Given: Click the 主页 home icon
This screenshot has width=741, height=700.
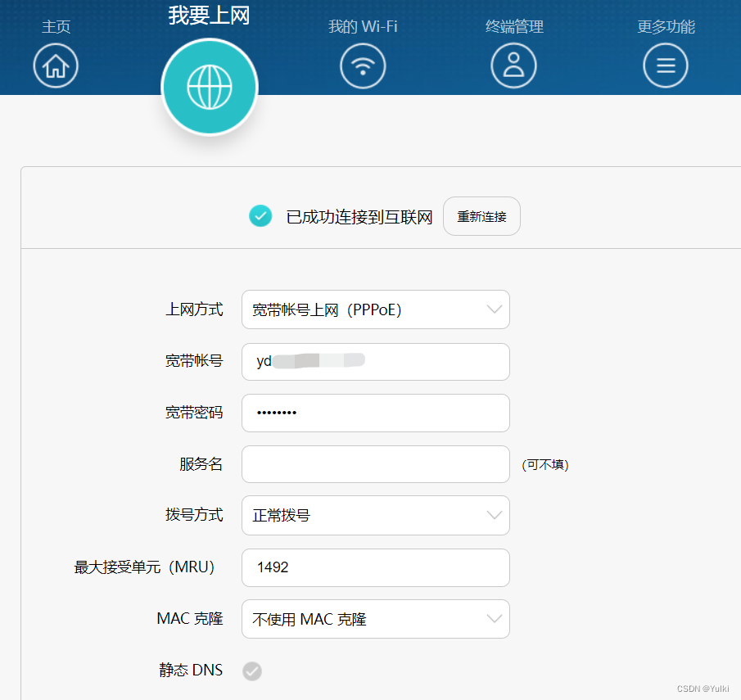Looking at the screenshot, I should [x=55, y=65].
